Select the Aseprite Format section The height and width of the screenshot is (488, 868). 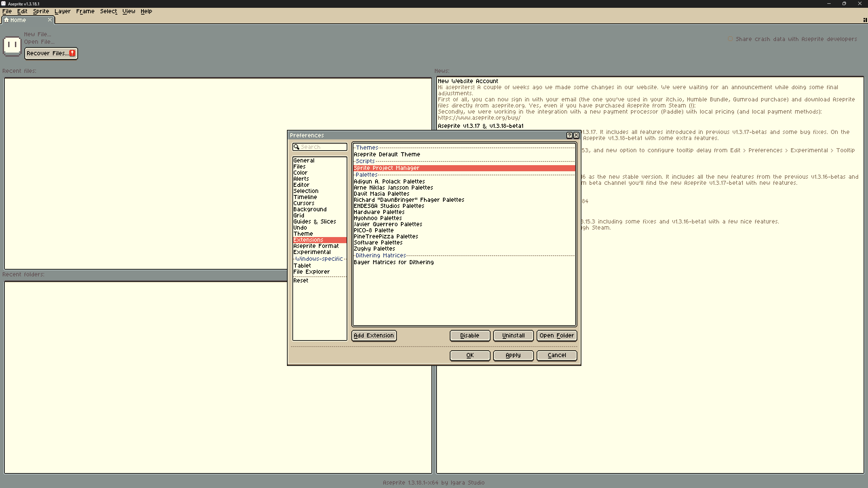pos(320,246)
